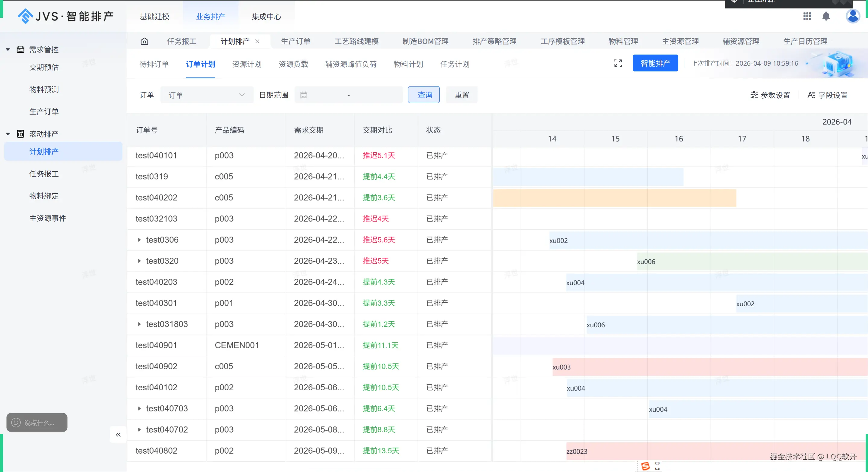Image resolution: width=868 pixels, height=472 pixels.
Task: Toggle fullscreen view icon
Action: [618, 63]
